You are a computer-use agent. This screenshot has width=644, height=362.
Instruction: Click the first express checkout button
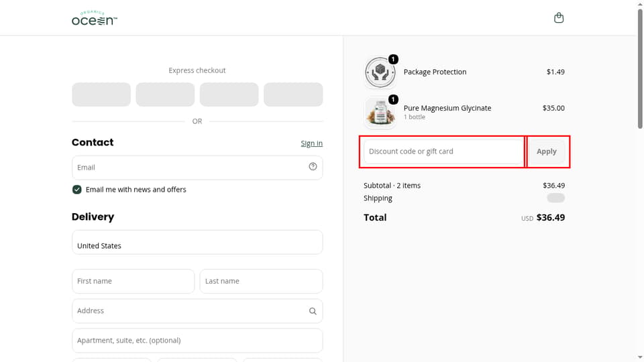click(101, 95)
